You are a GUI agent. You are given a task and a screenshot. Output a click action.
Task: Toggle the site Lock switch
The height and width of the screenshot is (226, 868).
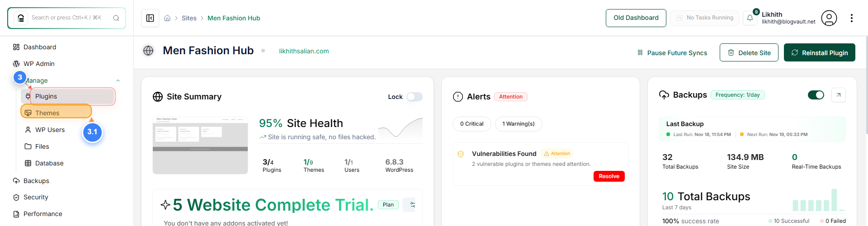click(x=414, y=97)
